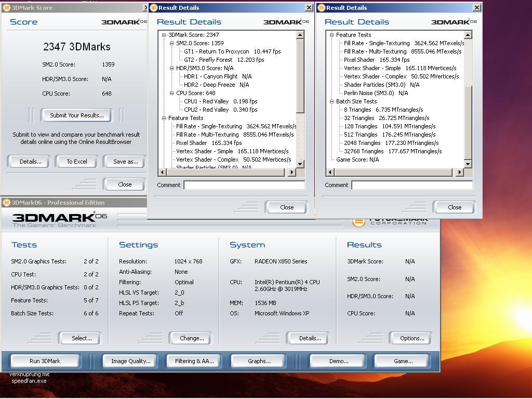The height and width of the screenshot is (399, 532).
Task: Click scroll right arrow in right Result Details list
Action: (459, 172)
